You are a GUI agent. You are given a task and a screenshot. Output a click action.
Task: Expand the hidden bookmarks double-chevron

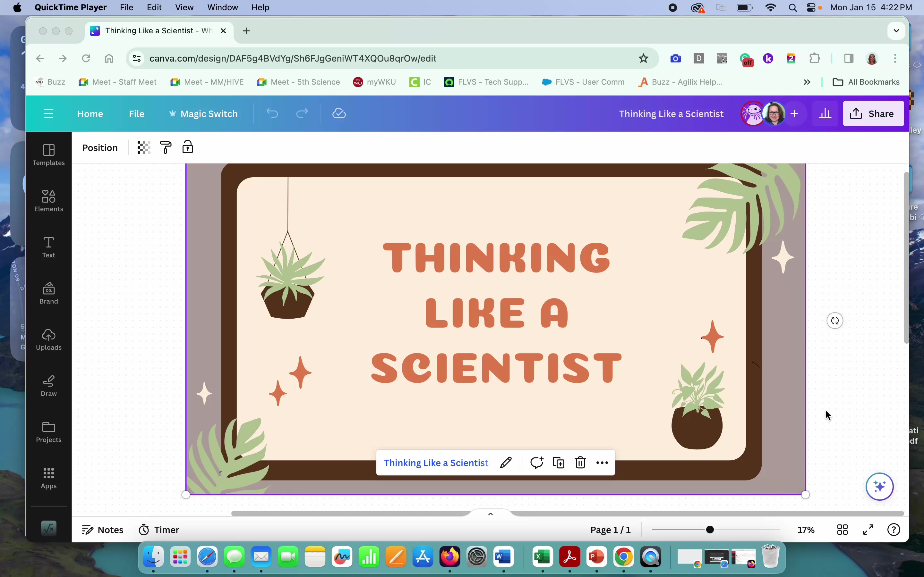coord(807,82)
